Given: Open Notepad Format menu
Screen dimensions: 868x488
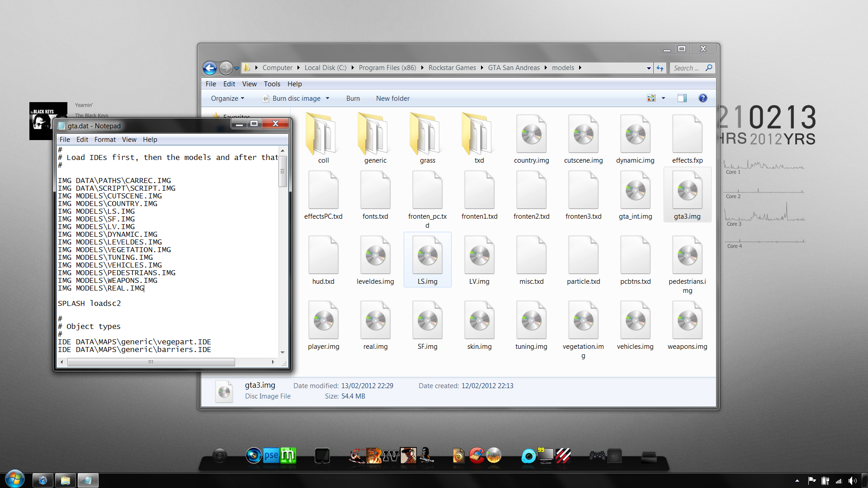Looking at the screenshot, I should click(105, 140).
